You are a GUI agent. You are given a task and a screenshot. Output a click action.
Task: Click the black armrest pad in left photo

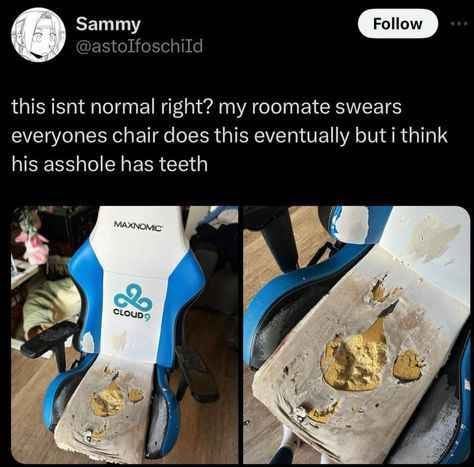(50, 337)
